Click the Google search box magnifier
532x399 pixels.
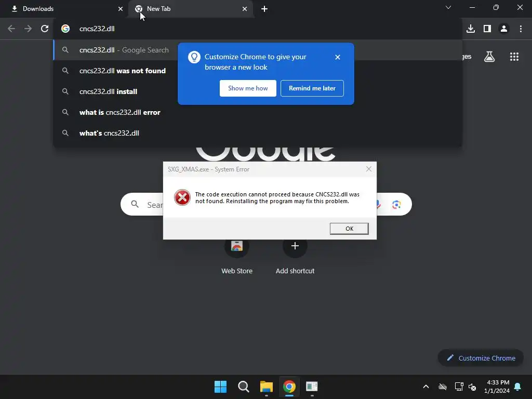pyautogui.click(x=135, y=204)
